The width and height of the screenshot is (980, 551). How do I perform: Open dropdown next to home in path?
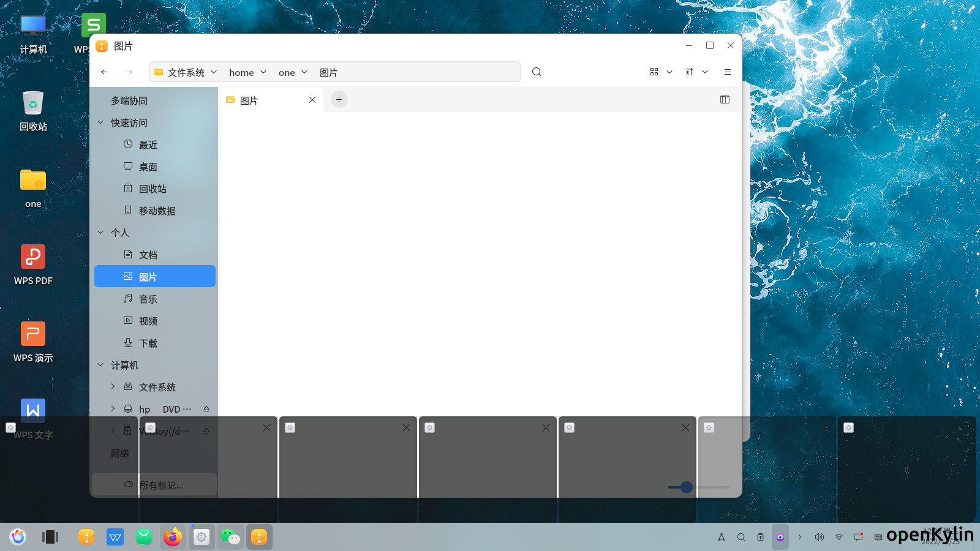pyautogui.click(x=263, y=72)
